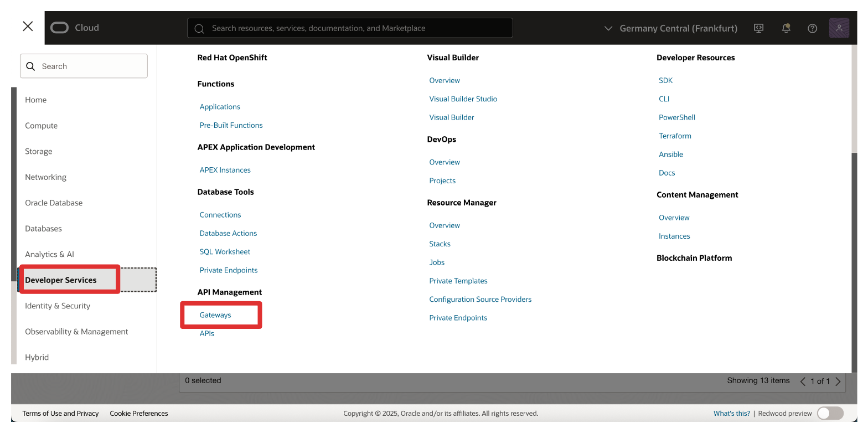This screenshot has width=868, height=433.
Task: Expand the Germany Central region dropdown
Action: point(671,28)
